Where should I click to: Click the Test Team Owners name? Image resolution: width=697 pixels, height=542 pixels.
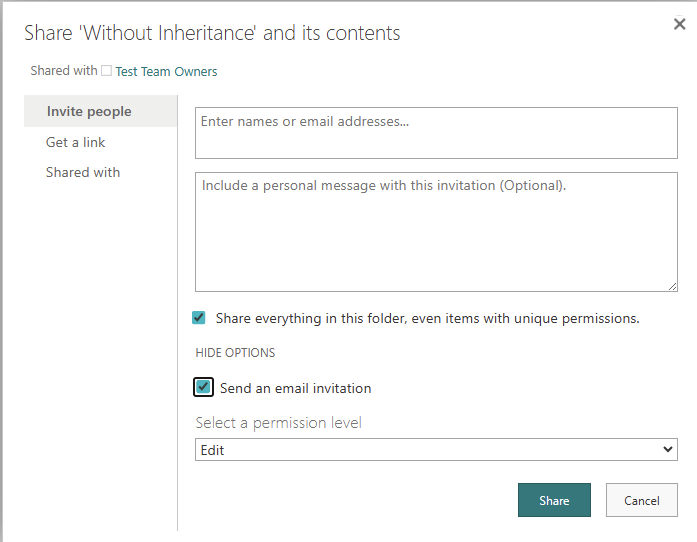point(166,71)
